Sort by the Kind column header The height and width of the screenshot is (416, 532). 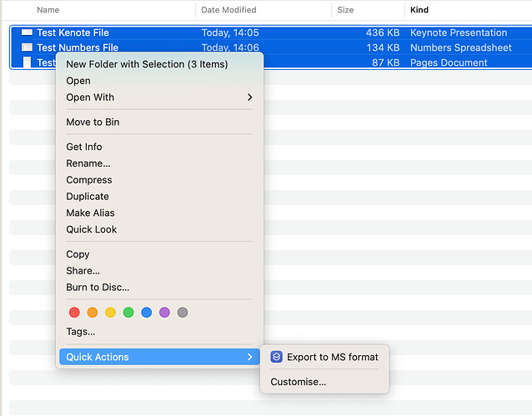419,10
